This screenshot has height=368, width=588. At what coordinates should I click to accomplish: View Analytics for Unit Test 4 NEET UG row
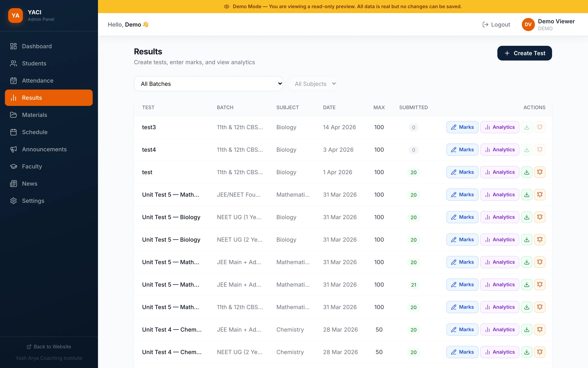500,352
